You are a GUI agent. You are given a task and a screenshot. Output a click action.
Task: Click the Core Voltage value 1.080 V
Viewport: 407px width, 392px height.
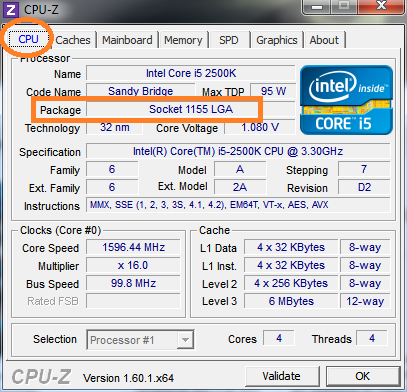click(x=260, y=127)
